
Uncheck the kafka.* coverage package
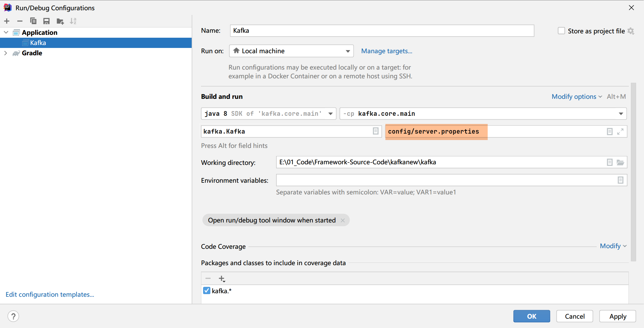tap(207, 291)
